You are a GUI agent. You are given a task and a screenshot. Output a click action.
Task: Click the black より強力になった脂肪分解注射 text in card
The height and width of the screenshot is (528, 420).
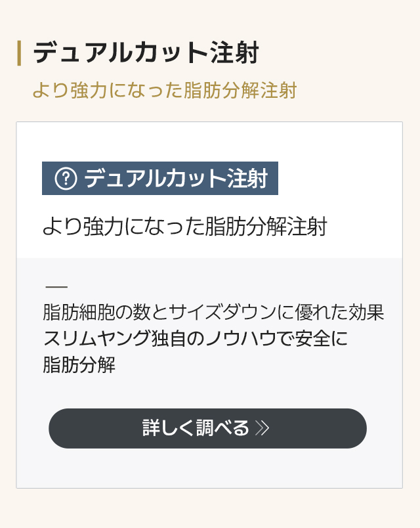point(185,226)
